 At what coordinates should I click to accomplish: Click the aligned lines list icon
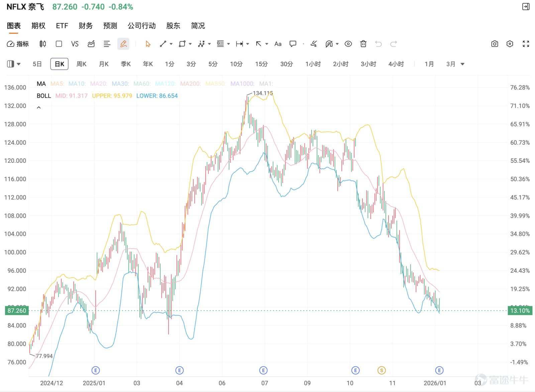tap(107, 44)
